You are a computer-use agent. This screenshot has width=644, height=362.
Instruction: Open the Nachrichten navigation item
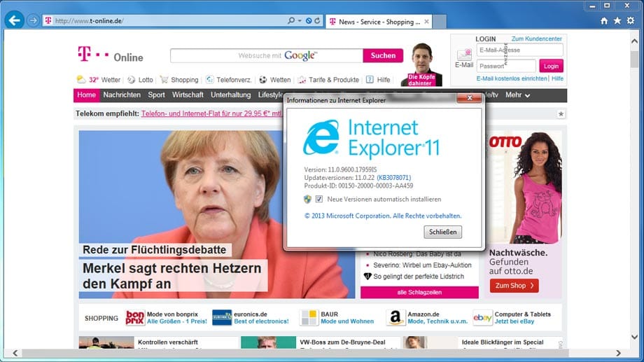[122, 95]
